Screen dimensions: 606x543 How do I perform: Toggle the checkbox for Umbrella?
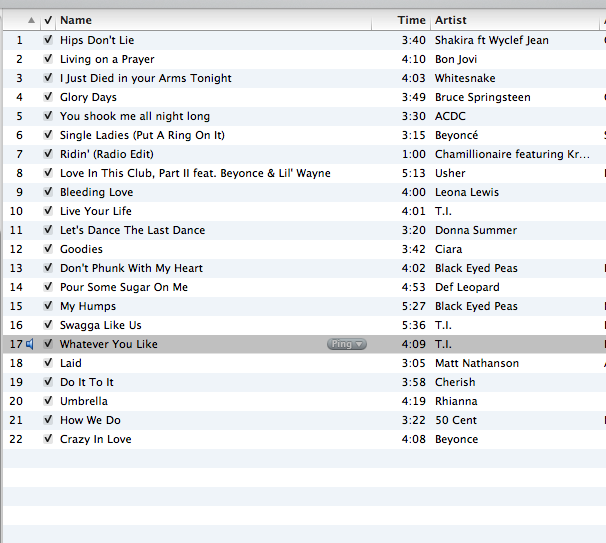point(48,401)
